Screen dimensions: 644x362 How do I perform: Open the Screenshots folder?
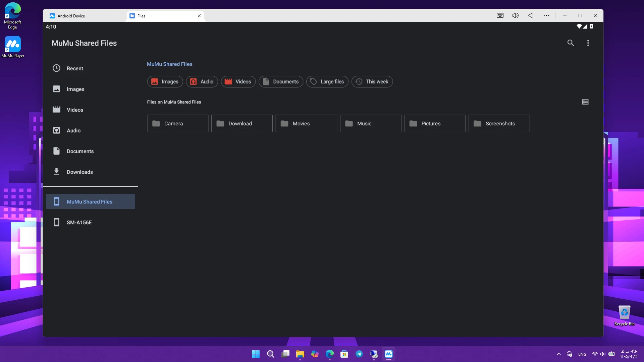tap(499, 123)
